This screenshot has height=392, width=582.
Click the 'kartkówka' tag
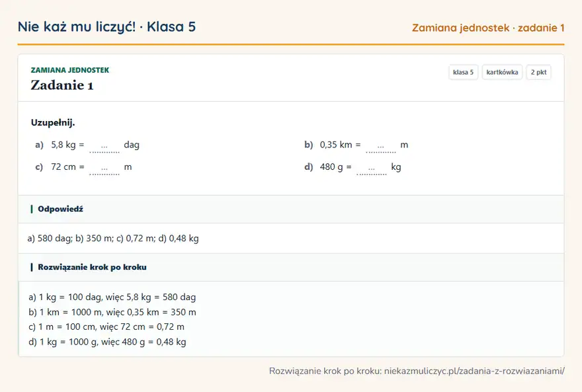502,72
